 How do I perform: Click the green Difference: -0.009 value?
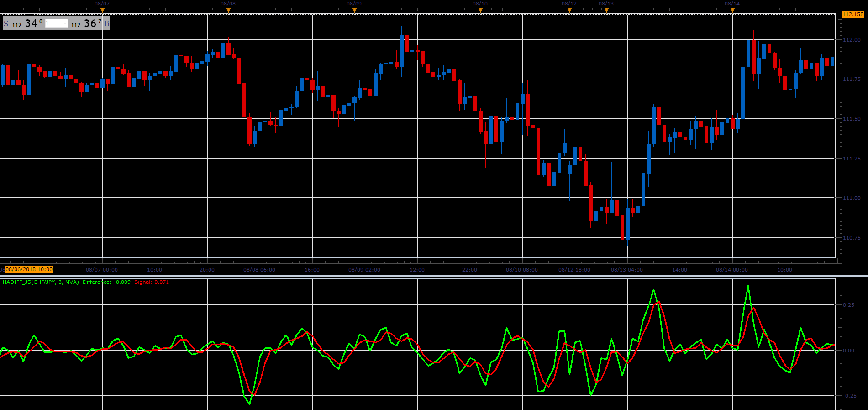tap(106, 282)
